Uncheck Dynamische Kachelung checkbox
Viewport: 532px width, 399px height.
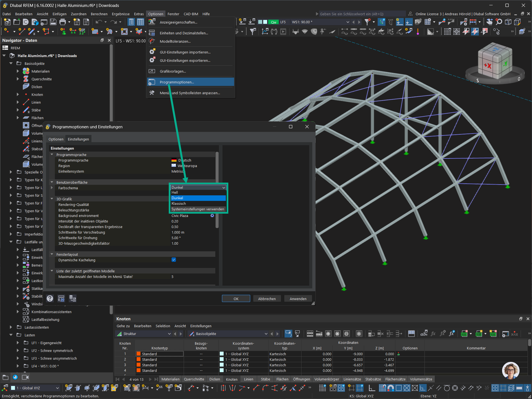(x=174, y=260)
